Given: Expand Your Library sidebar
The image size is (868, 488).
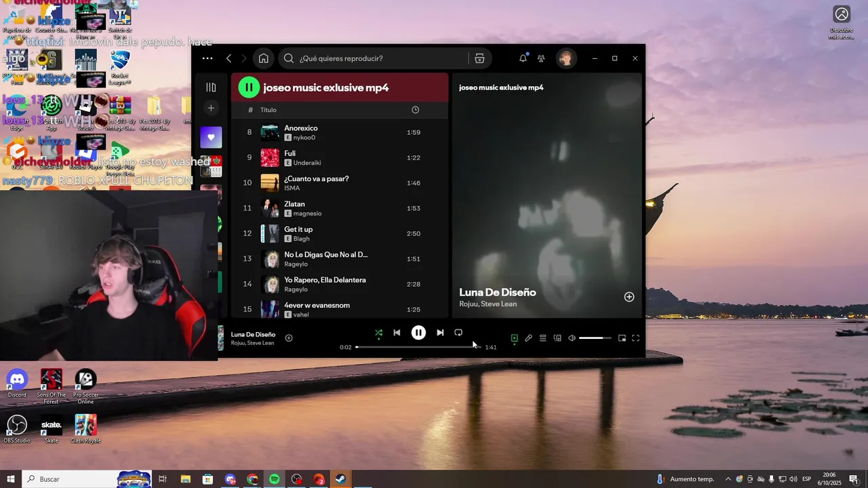Looking at the screenshot, I should point(211,87).
